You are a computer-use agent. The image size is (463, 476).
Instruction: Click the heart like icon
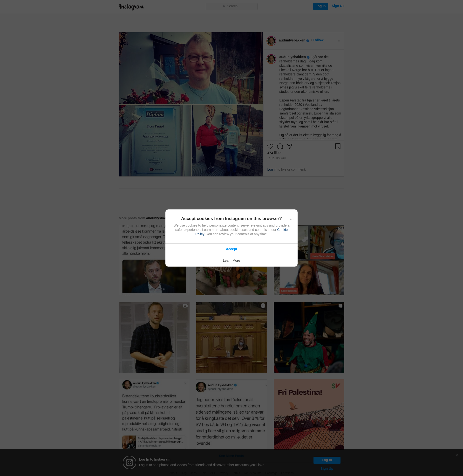[x=270, y=146]
